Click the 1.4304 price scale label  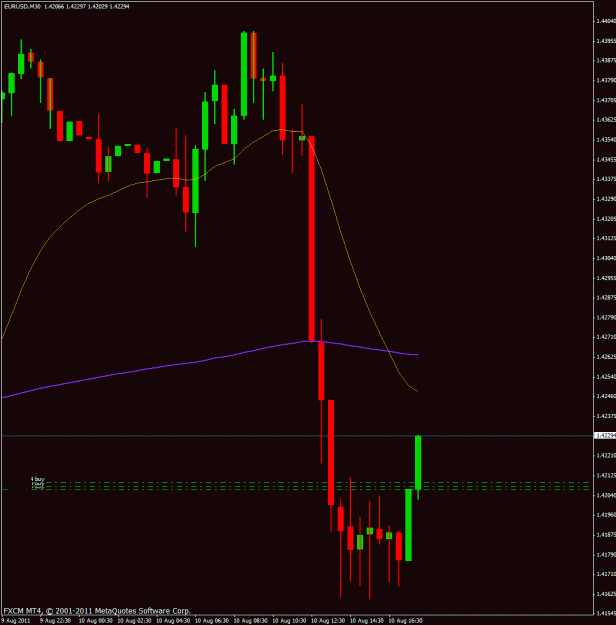[x=606, y=258]
